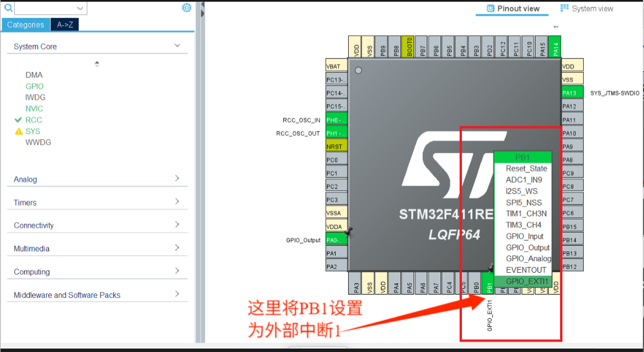Expand the Analog category
Image resolution: width=644 pixels, height=352 pixels.
pos(97,179)
